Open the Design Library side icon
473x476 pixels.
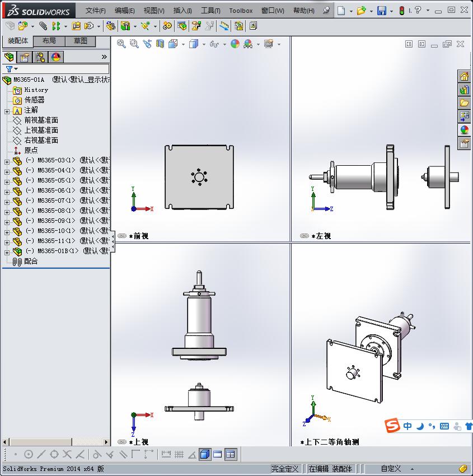pyautogui.click(x=464, y=90)
